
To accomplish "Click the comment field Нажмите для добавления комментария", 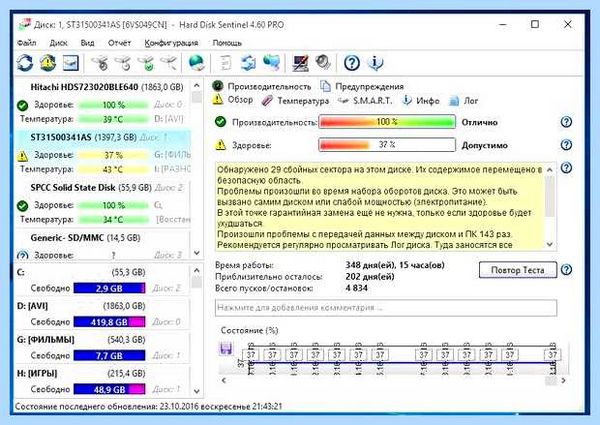I will [x=386, y=308].
